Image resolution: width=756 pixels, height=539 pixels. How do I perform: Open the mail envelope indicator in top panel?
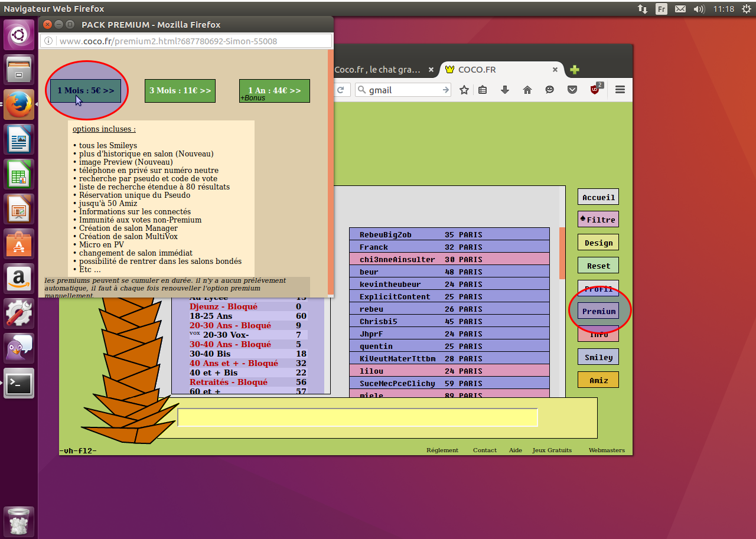coord(680,9)
